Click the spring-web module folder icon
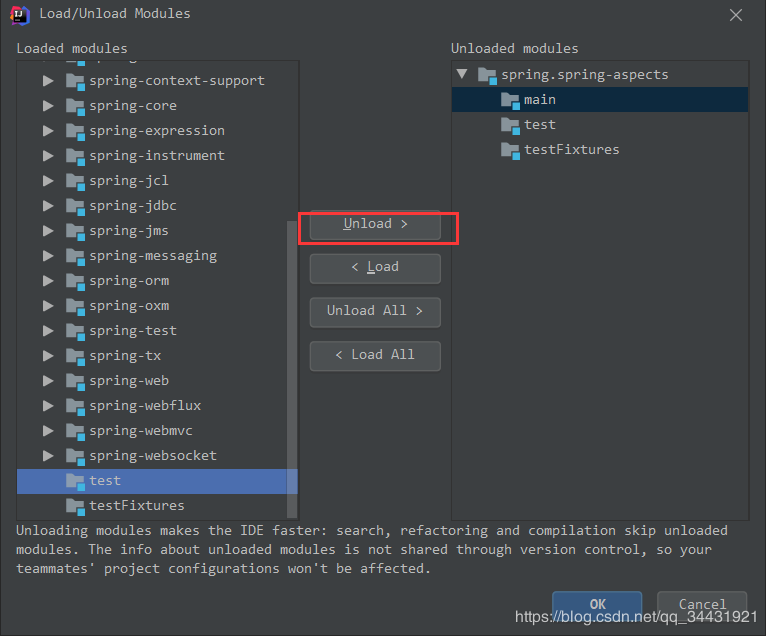Image resolution: width=766 pixels, height=636 pixels. tap(76, 381)
